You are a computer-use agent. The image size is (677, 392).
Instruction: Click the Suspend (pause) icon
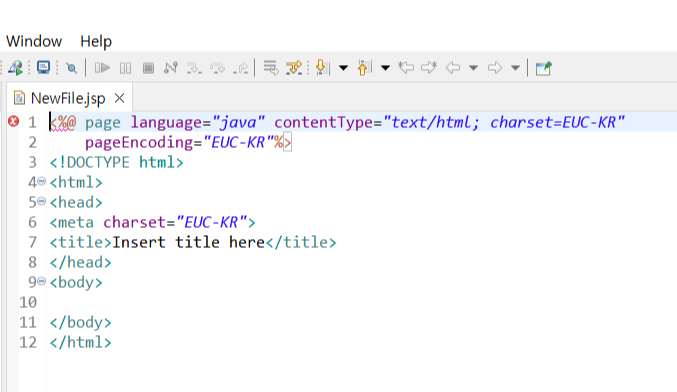[126, 68]
